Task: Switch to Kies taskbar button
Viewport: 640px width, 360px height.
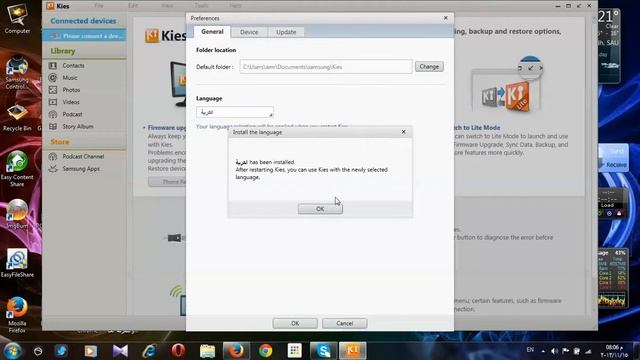Action: pos(353,351)
